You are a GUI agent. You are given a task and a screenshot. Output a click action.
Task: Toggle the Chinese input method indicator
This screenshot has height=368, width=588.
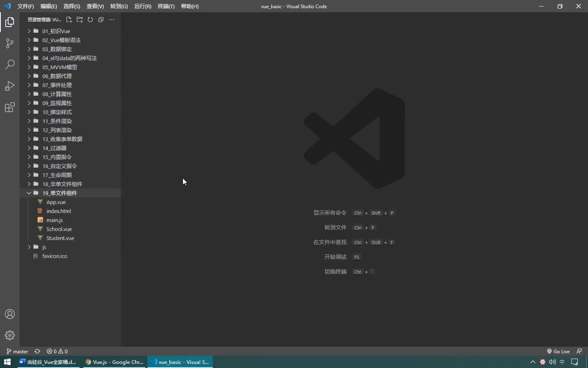point(563,362)
